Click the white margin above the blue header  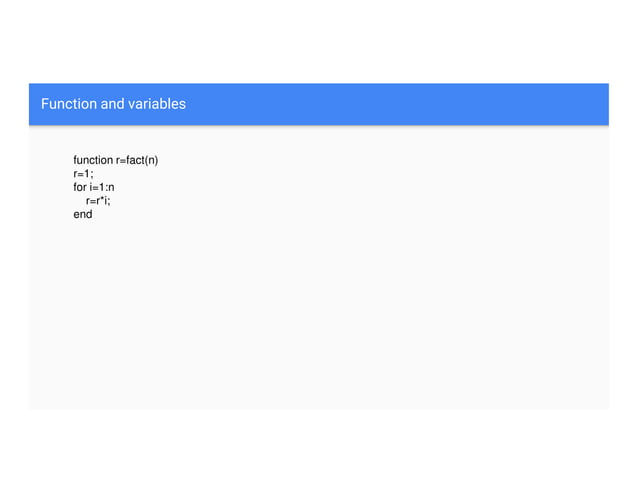(x=319, y=41)
